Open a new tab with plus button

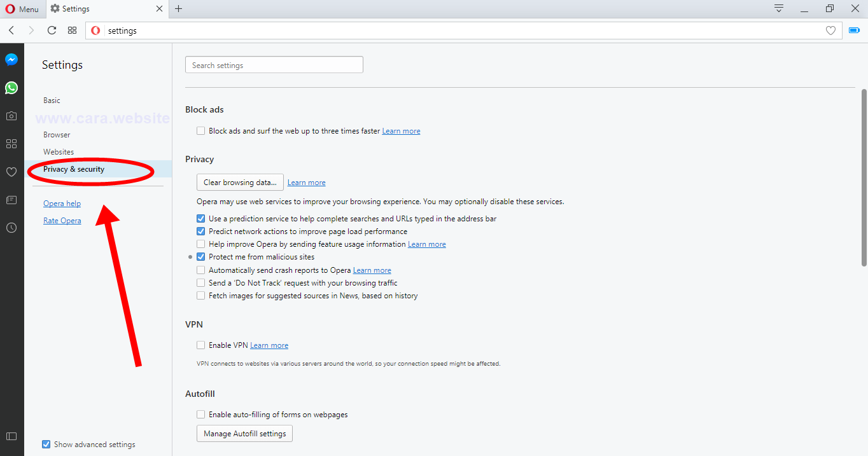point(178,8)
